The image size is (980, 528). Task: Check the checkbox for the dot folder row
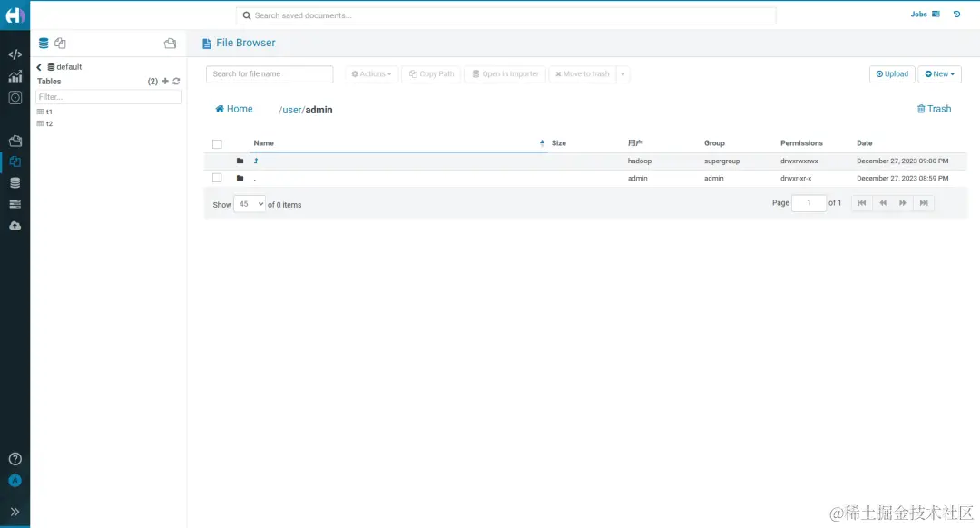pos(217,178)
